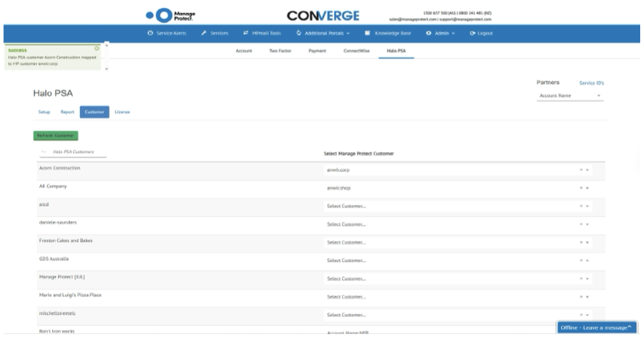Select the Customer sub-tab
This screenshot has width=644, height=344.
[94, 112]
